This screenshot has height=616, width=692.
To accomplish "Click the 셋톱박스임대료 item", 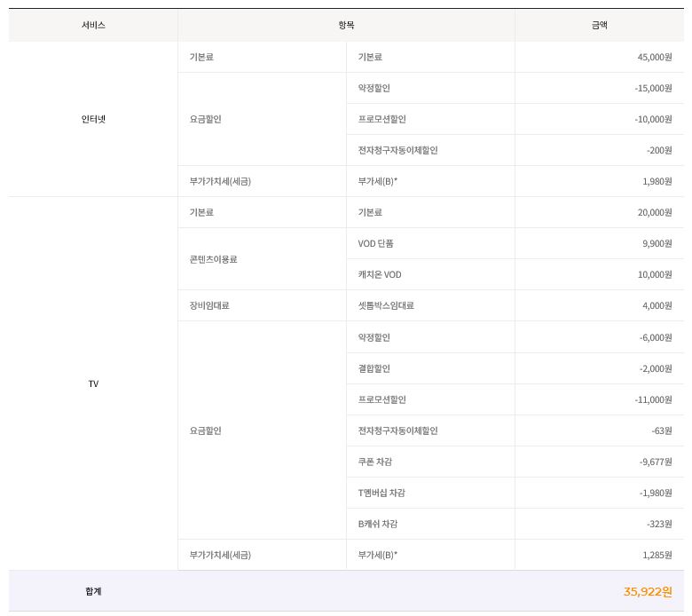I will click(386, 305).
